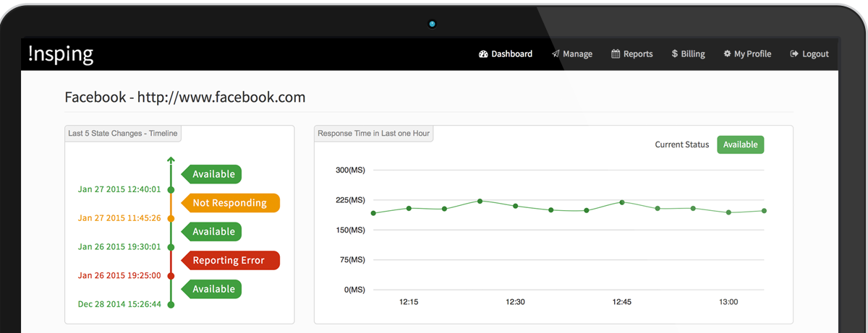Click the first data point on response chart
The image size is (868, 333).
tap(373, 213)
